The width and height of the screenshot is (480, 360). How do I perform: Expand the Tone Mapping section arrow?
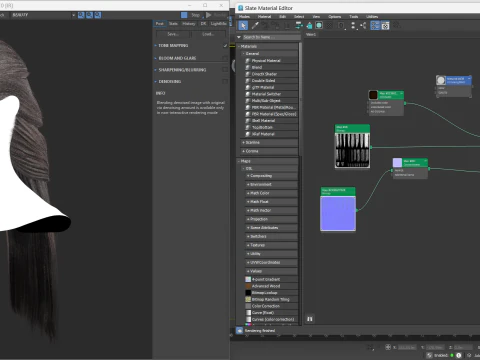point(156,45)
